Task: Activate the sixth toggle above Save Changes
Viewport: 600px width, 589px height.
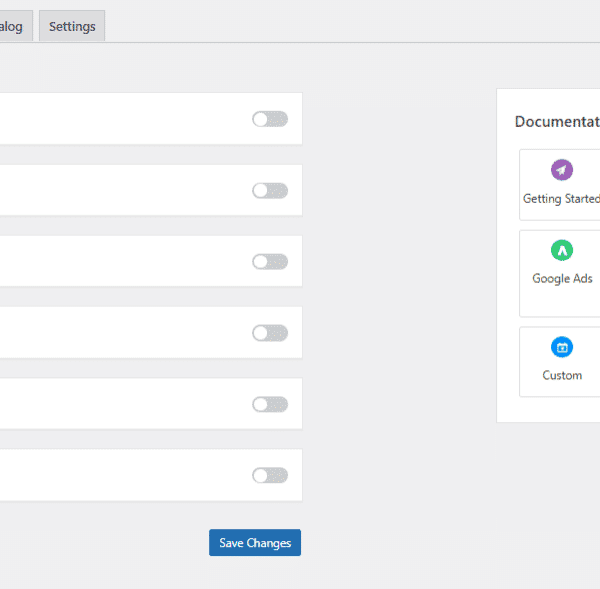Action: [x=270, y=475]
